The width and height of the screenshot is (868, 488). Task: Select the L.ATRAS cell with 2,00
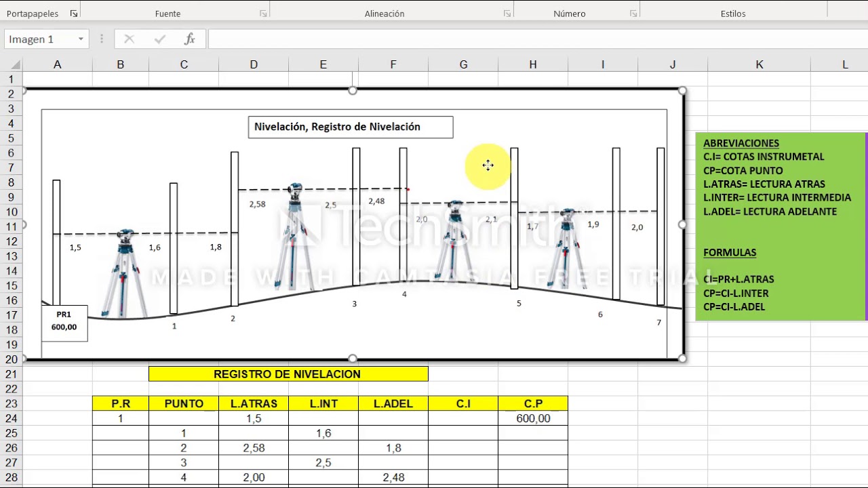[x=254, y=478]
